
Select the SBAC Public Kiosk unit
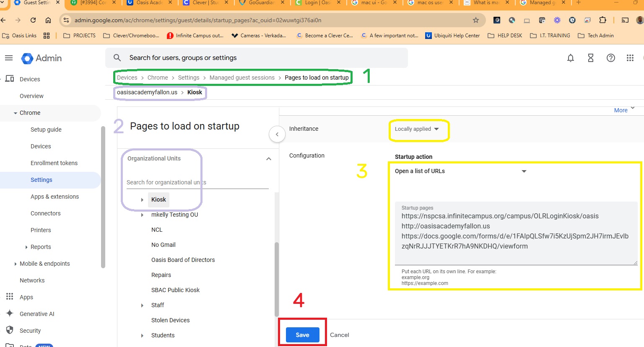[x=176, y=290]
